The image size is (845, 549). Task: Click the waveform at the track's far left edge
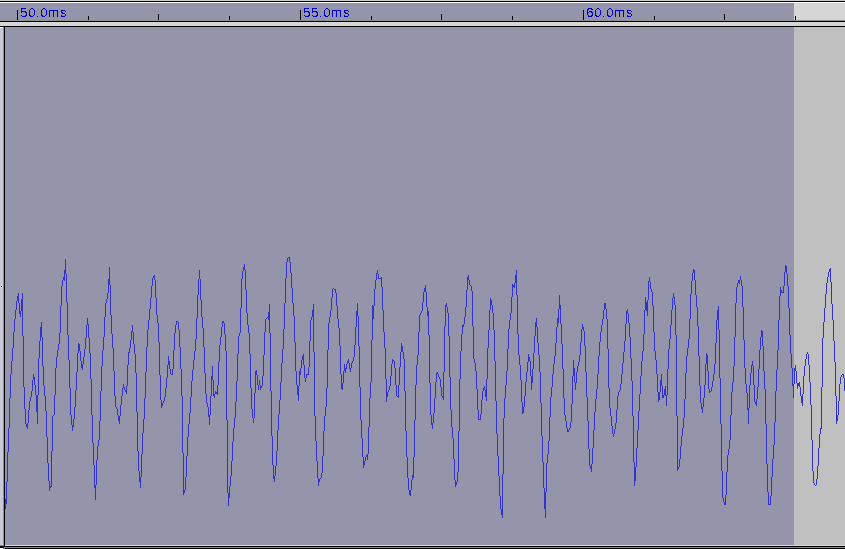pyautogui.click(x=6, y=480)
